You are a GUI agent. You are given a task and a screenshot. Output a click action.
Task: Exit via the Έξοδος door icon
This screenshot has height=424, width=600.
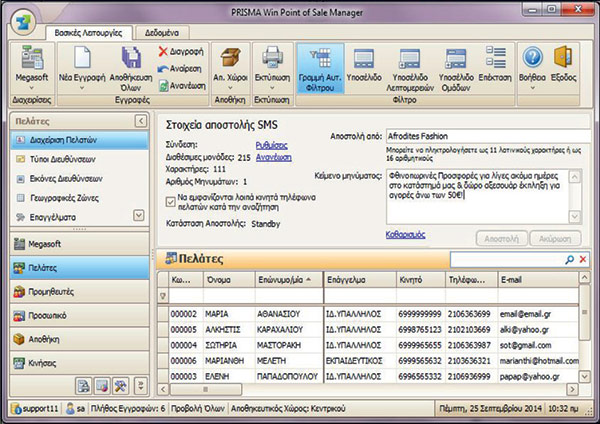[x=563, y=57]
